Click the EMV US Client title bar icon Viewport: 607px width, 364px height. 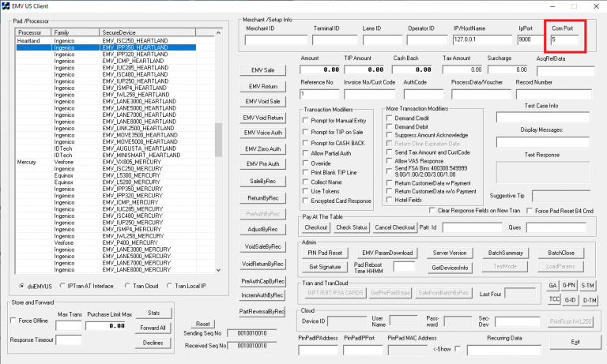(6, 6)
